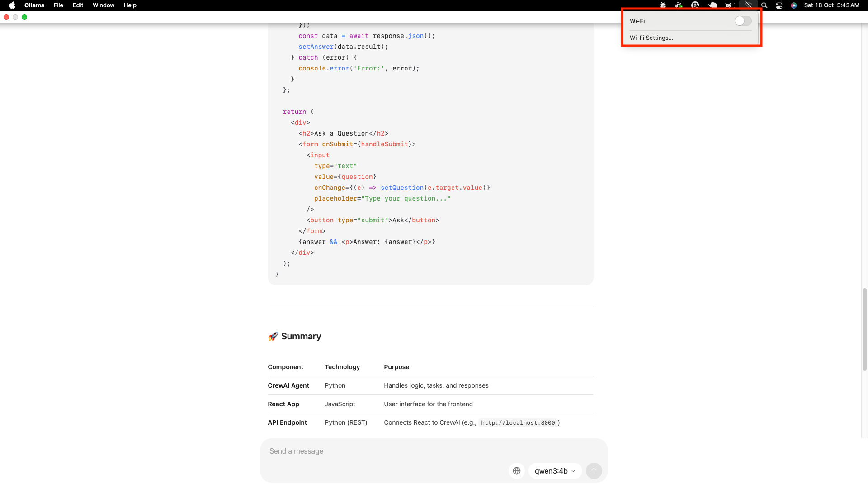
Task: Click the send message arrow button
Action: 594,471
